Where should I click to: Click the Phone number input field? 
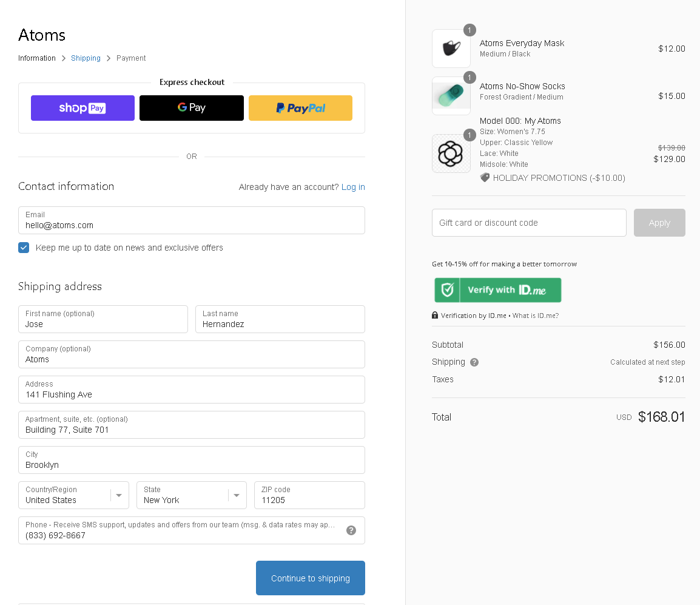click(x=192, y=530)
